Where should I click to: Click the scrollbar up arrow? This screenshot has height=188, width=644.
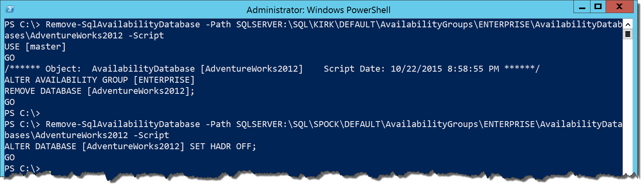627,24
